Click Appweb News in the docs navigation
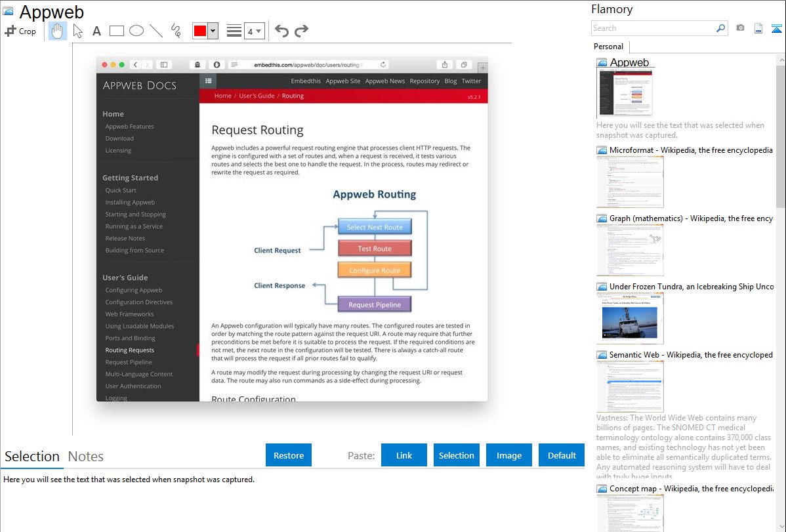The width and height of the screenshot is (786, 532). (x=385, y=81)
